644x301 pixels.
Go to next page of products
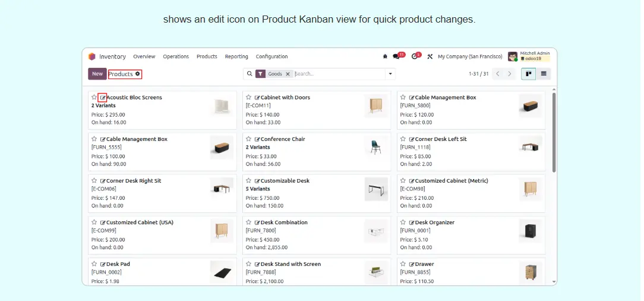[x=509, y=74]
